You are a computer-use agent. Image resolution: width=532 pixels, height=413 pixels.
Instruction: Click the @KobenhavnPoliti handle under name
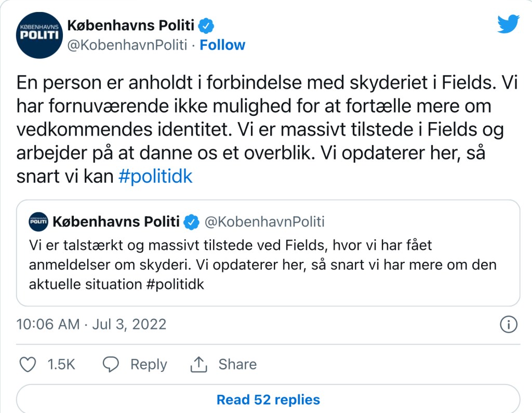tap(127, 45)
